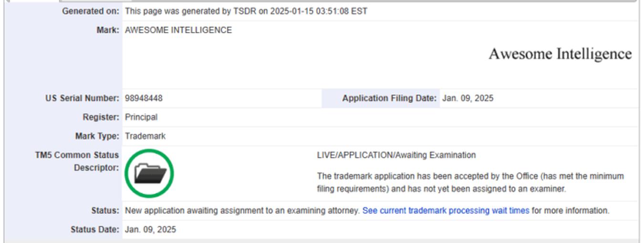Click the Generated on label
The image size is (644, 243).
coord(91,11)
